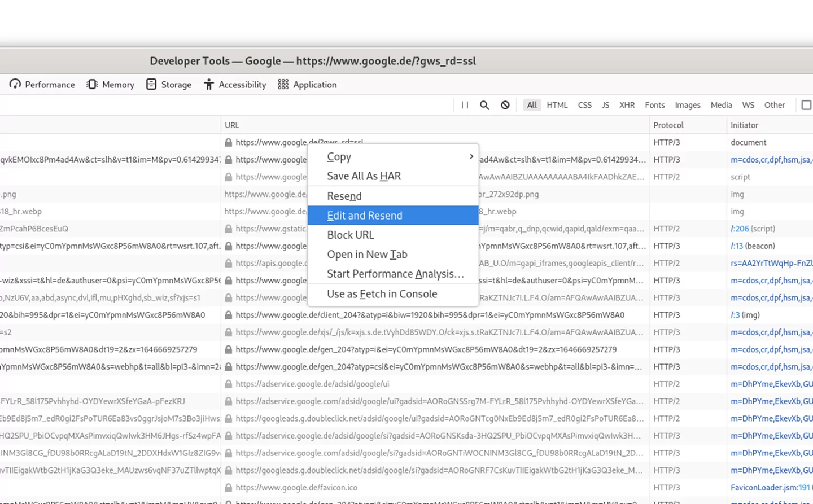Click the lock icon of adservice.google.de/adsid/google/ui
The width and height of the screenshot is (813, 504).
pyautogui.click(x=229, y=384)
